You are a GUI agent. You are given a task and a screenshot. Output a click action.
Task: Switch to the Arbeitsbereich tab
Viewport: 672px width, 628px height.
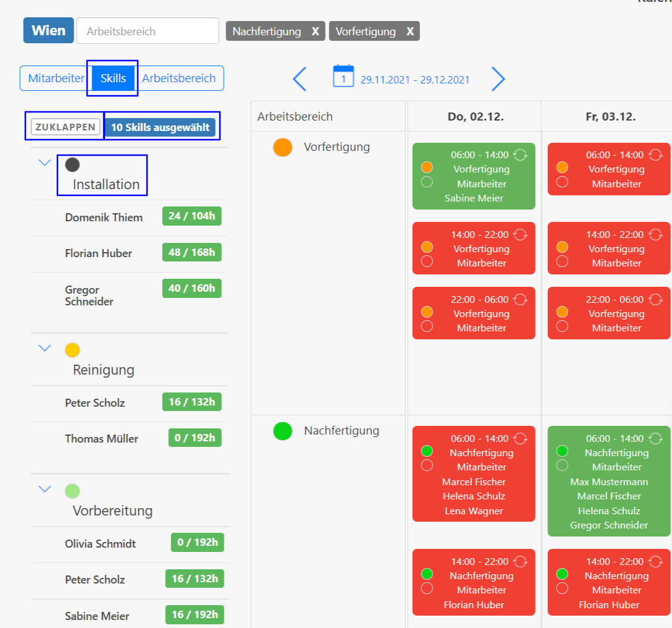(x=179, y=78)
